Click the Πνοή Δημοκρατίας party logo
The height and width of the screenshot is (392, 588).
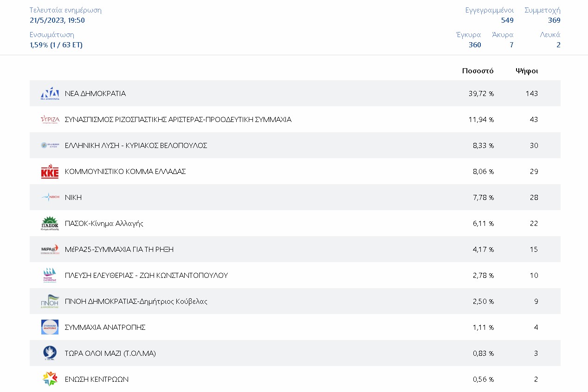point(50,301)
